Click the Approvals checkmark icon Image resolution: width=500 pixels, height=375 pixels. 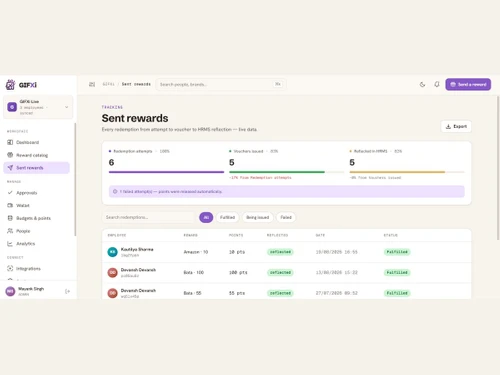(x=10, y=193)
